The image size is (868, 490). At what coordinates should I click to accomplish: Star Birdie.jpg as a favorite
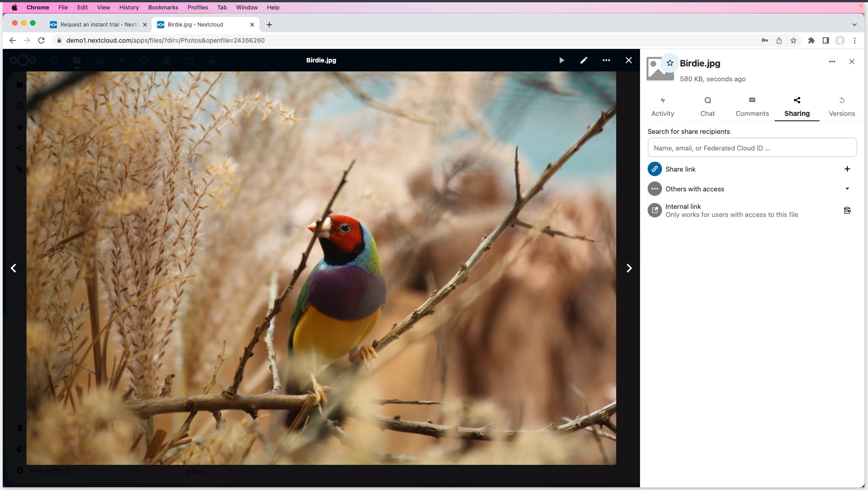click(669, 63)
